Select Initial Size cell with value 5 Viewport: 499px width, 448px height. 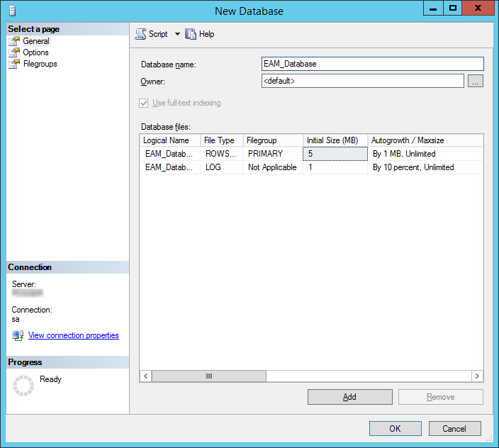(335, 154)
